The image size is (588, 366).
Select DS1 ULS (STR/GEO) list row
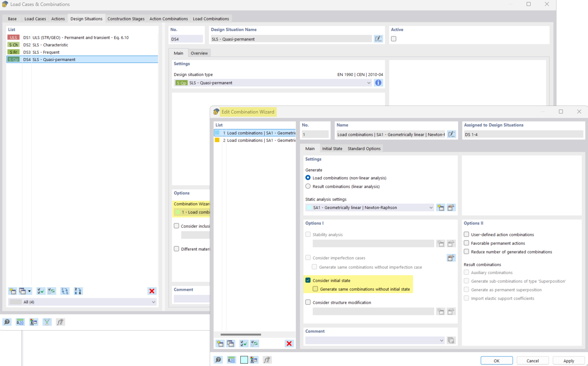click(x=83, y=37)
